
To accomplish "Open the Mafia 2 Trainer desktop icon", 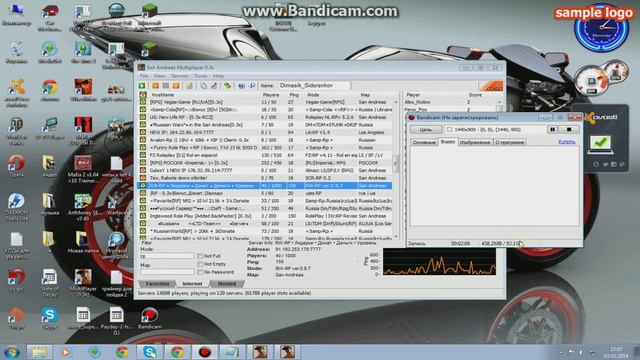I will 83,169.
